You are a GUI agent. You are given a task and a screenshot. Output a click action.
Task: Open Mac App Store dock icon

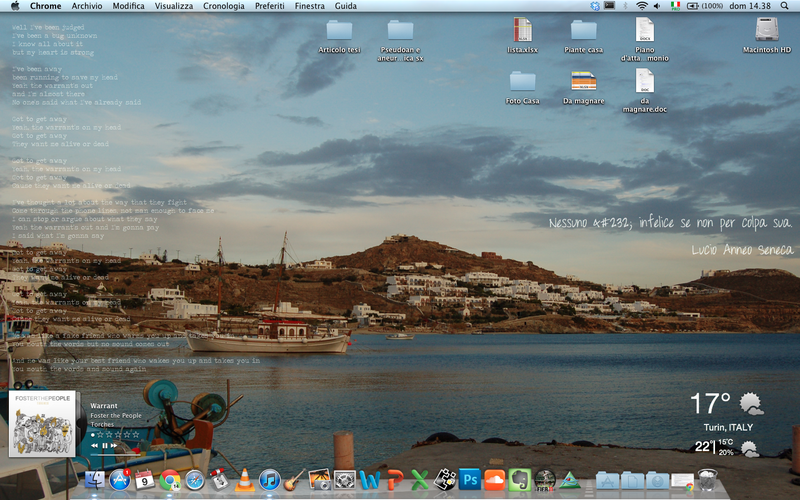[121, 481]
